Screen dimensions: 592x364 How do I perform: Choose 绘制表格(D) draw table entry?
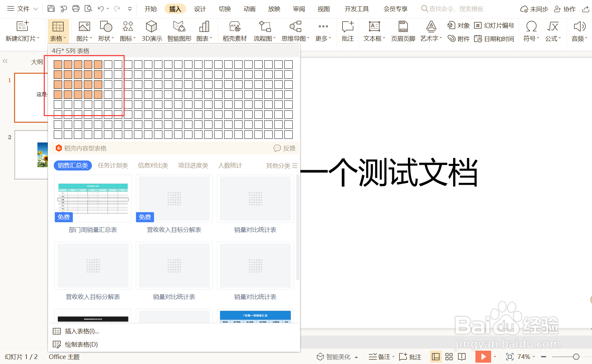click(174, 344)
